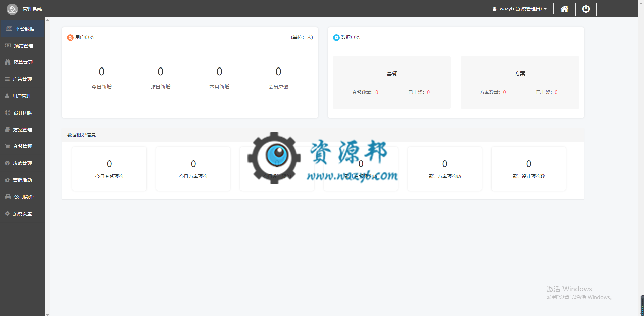Select 平台数据 in the sidebar
The height and width of the screenshot is (316, 644).
22,29
